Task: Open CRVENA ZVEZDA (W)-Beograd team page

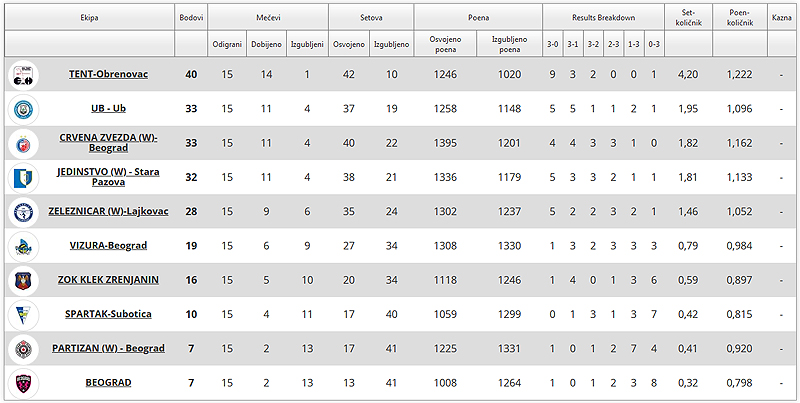Action: click(x=108, y=143)
